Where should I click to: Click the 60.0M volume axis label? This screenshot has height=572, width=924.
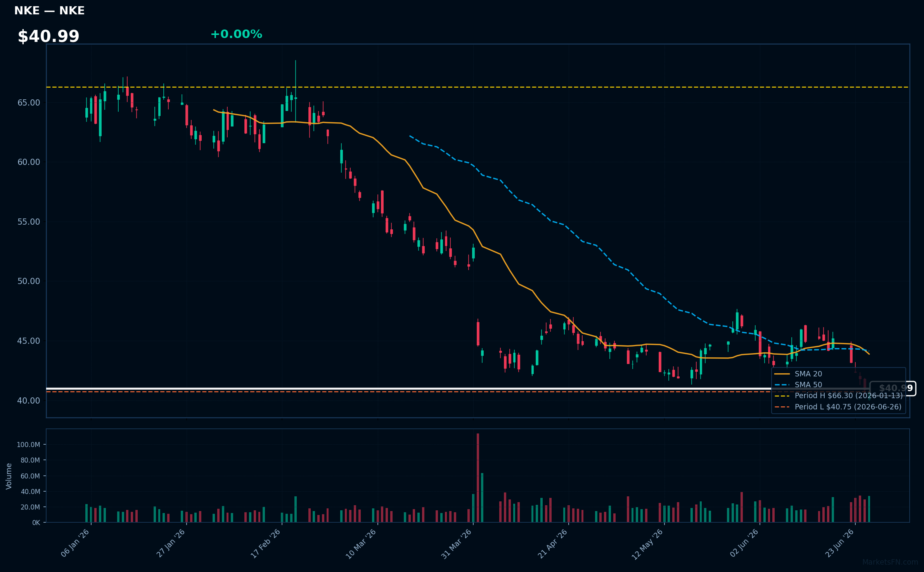[30, 476]
